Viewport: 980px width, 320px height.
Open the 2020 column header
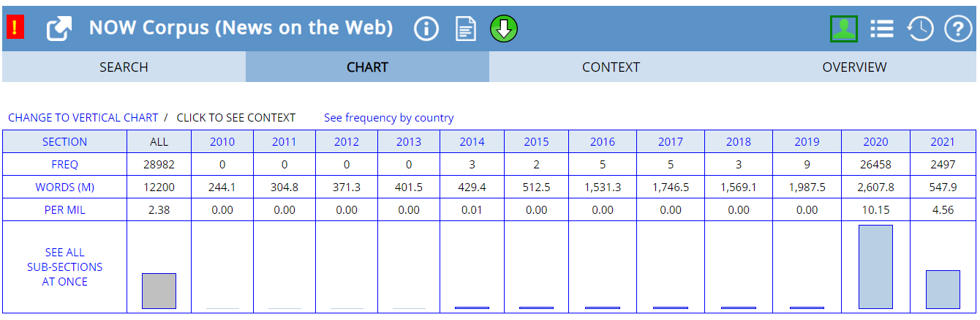[875, 142]
